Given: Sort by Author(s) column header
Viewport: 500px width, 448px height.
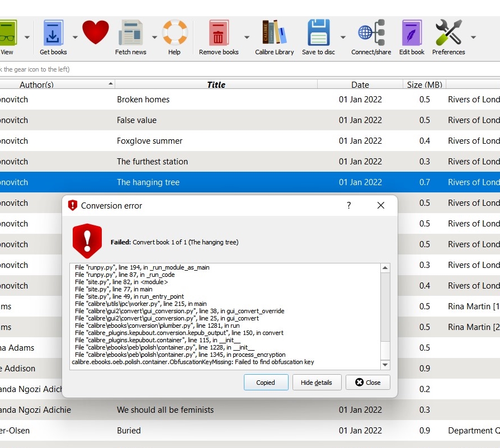Looking at the screenshot, I should click(x=58, y=84).
